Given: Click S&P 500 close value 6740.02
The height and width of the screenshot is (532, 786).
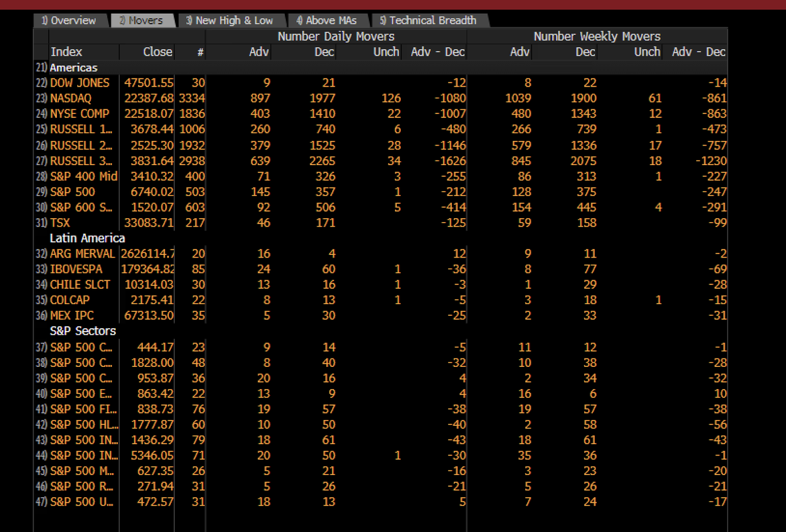Looking at the screenshot, I should [153, 192].
